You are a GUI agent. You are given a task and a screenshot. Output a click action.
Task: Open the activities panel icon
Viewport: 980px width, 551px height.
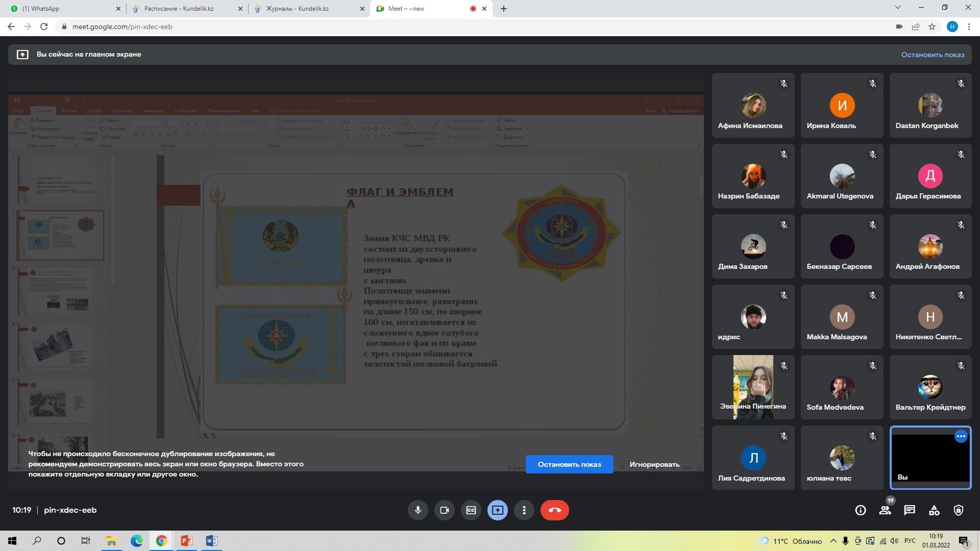coord(934,510)
